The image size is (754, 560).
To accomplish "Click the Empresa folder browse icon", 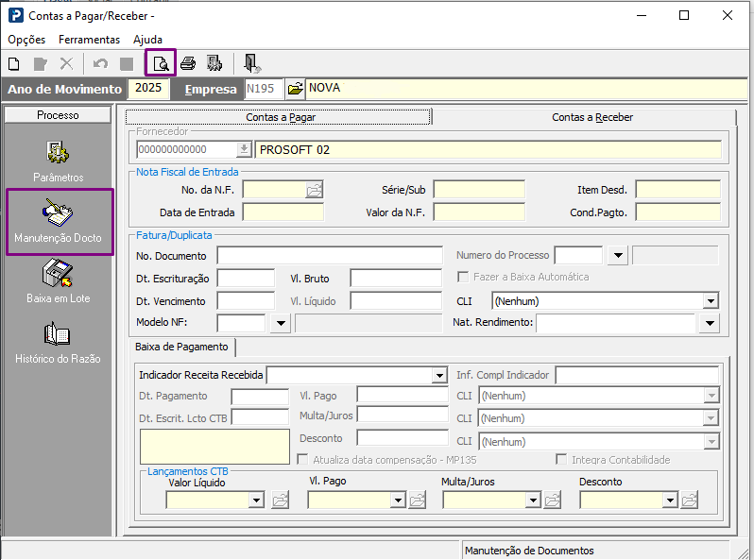I will pos(295,89).
